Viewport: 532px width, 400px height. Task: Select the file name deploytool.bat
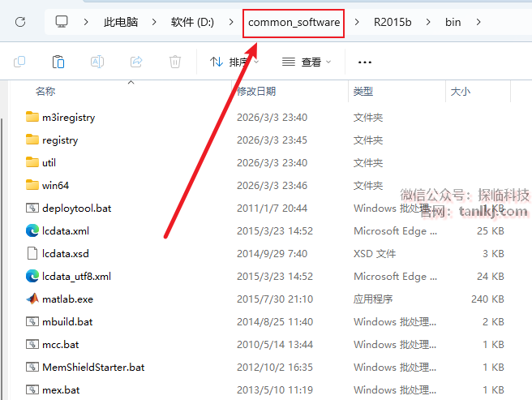coord(77,209)
